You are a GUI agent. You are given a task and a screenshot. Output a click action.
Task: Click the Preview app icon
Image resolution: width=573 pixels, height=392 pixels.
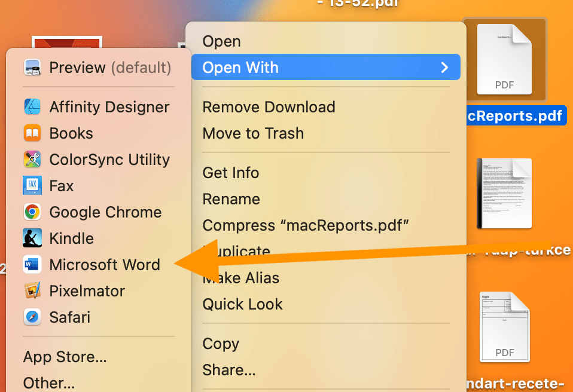point(32,68)
